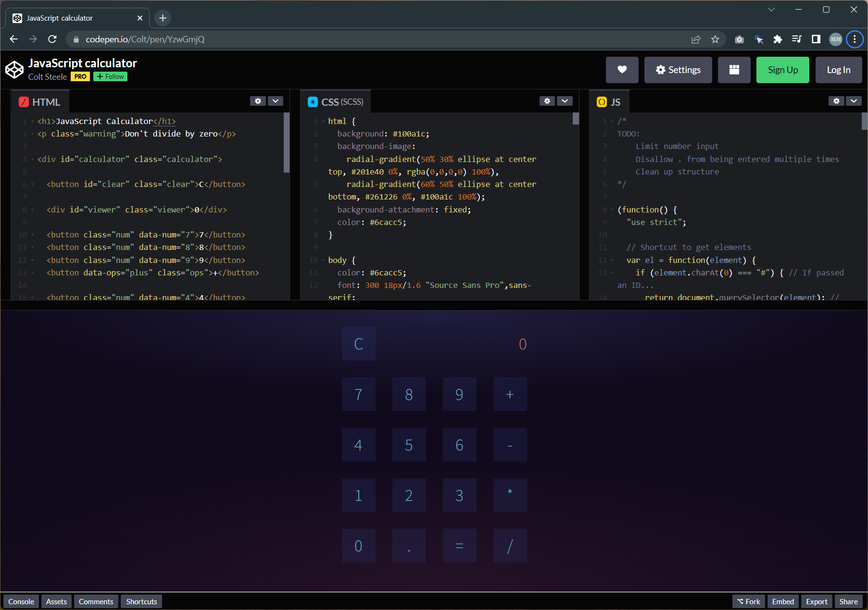868x610 pixels.
Task: Collapse the fold arrow at CSS line 1
Action: pyautogui.click(x=323, y=122)
